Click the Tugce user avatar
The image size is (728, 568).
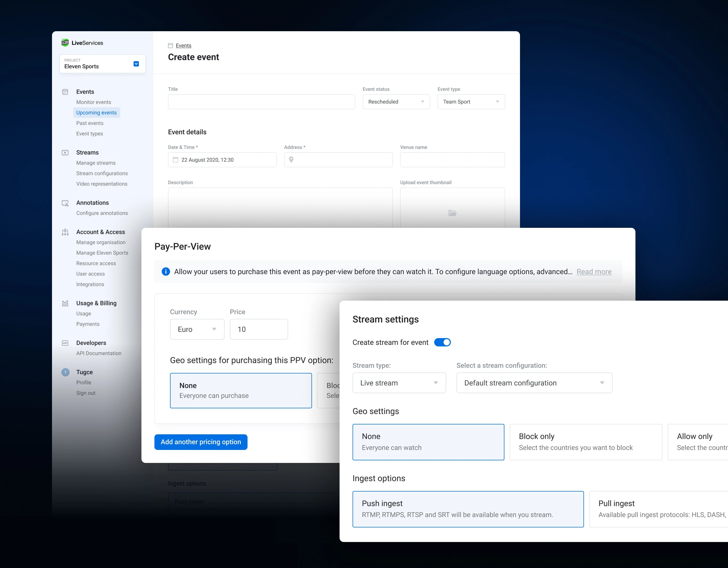click(x=65, y=372)
